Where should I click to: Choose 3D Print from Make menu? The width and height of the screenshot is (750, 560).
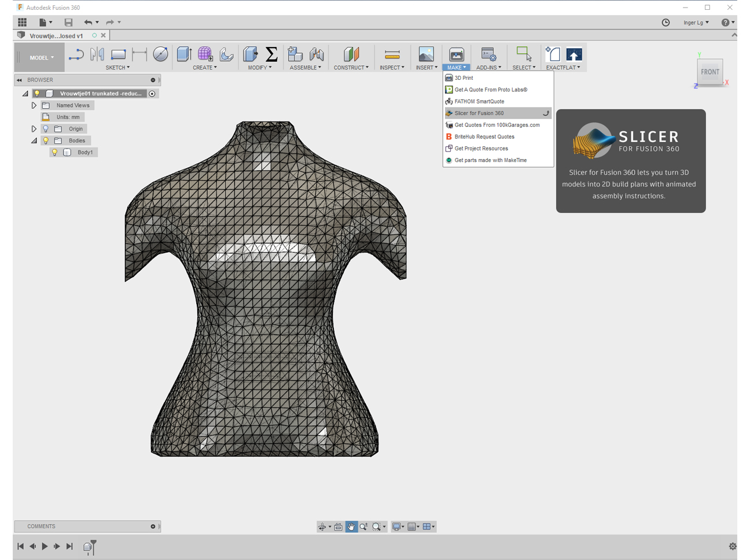498,78
